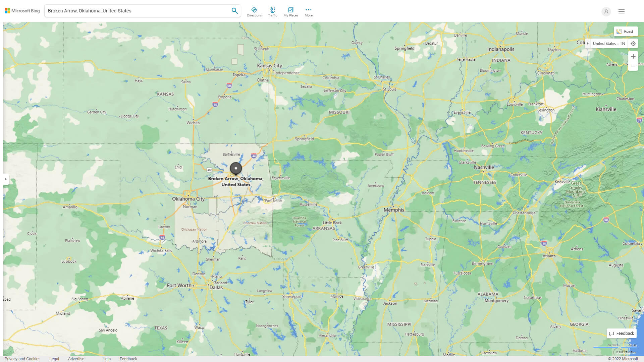Click the search magnifier icon
The image size is (644, 362).
tap(234, 10)
